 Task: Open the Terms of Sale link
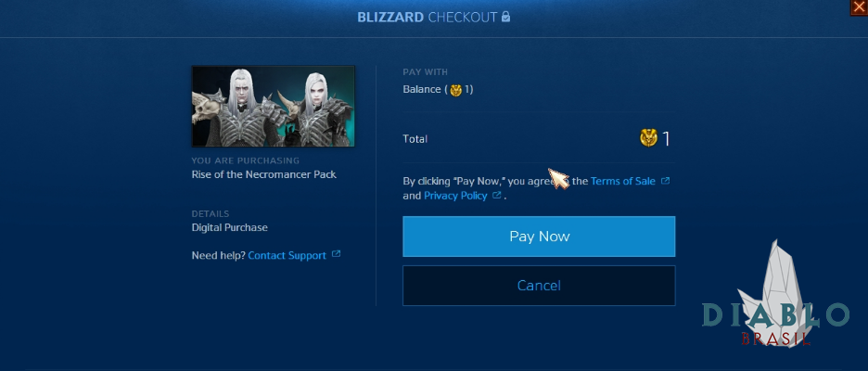623,181
